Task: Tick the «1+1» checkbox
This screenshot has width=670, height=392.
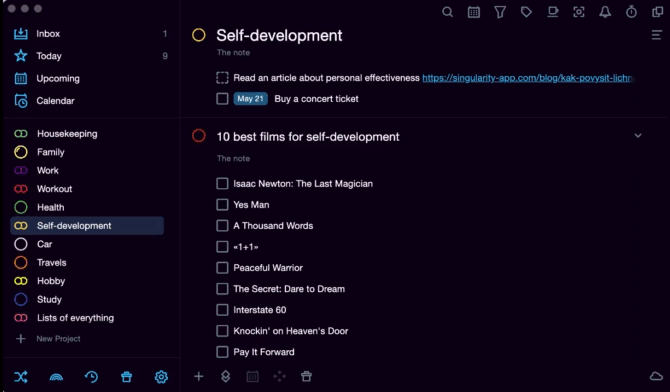Action: (222, 247)
